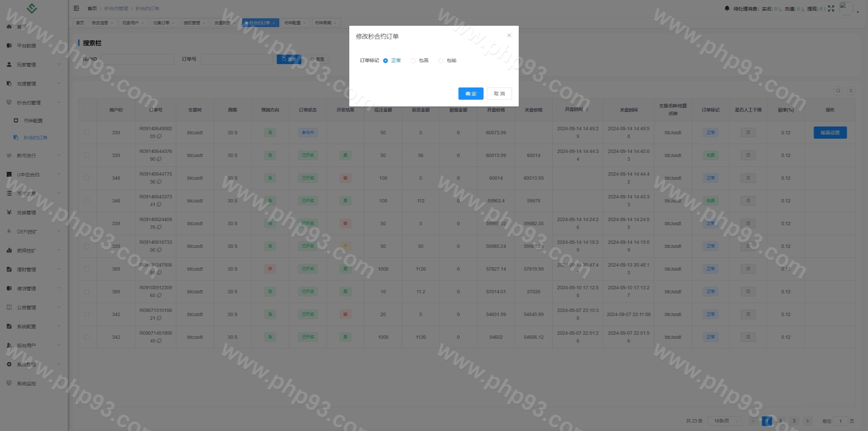Click the round search toggle icon
The image size is (868, 431).
point(838,91)
